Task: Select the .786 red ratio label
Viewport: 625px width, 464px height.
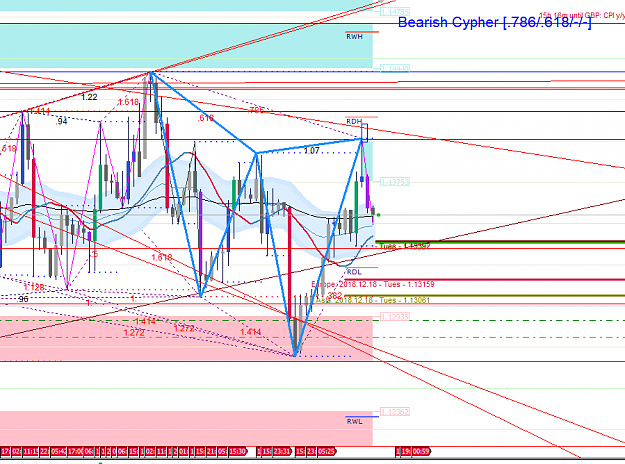Action: tap(256, 110)
